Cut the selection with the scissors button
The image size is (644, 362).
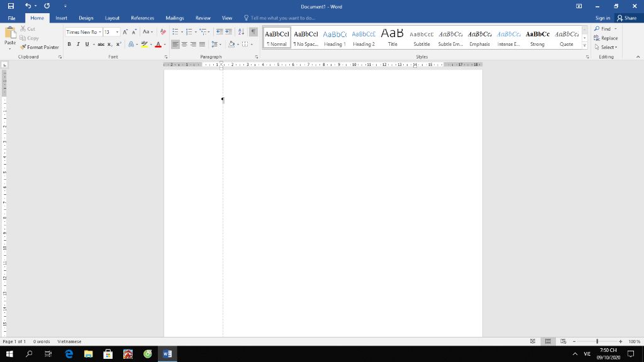[28, 29]
